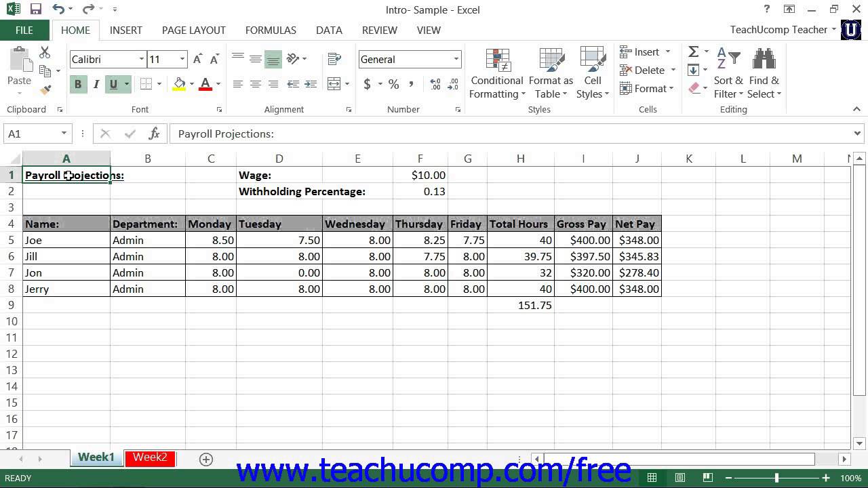Click in the formula bar input

(509, 134)
